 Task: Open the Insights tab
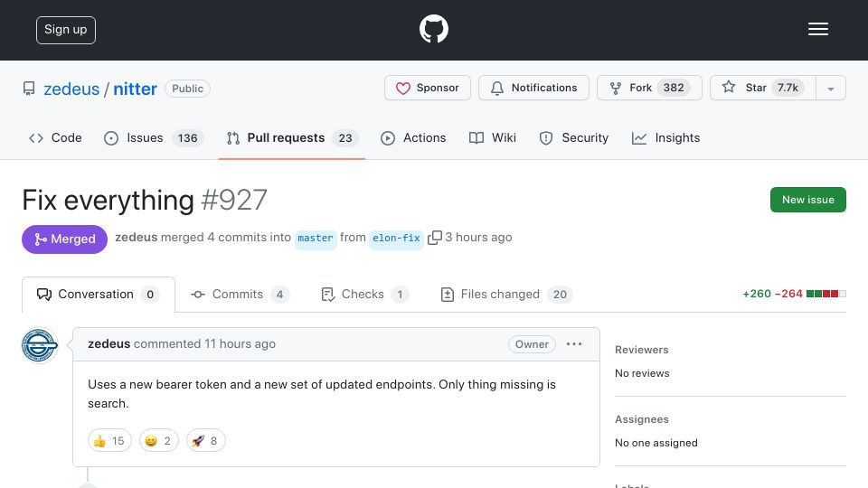[665, 137]
